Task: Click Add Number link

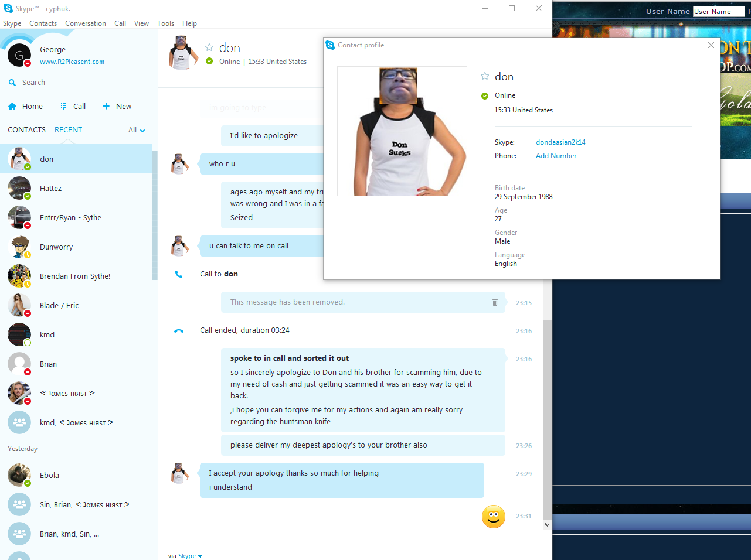Action: [x=556, y=156]
